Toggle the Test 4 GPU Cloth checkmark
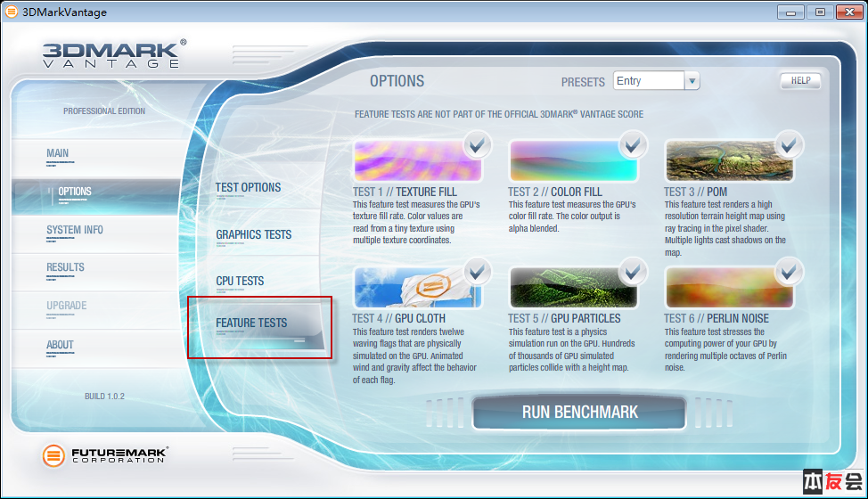 pyautogui.click(x=477, y=271)
